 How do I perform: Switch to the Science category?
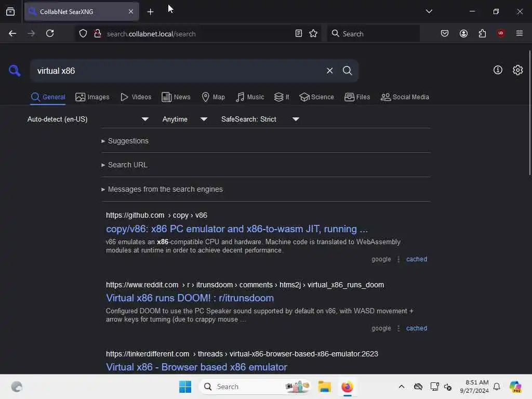pos(316,97)
